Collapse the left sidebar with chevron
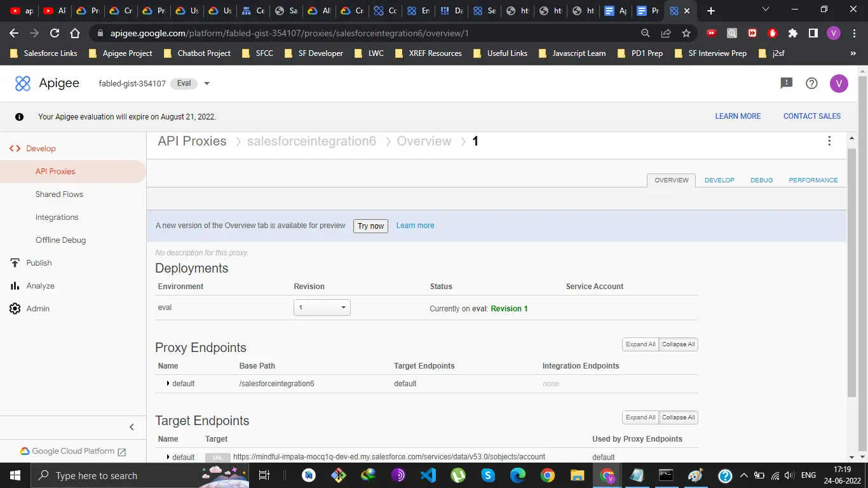The height and width of the screenshot is (488, 868). tap(132, 427)
